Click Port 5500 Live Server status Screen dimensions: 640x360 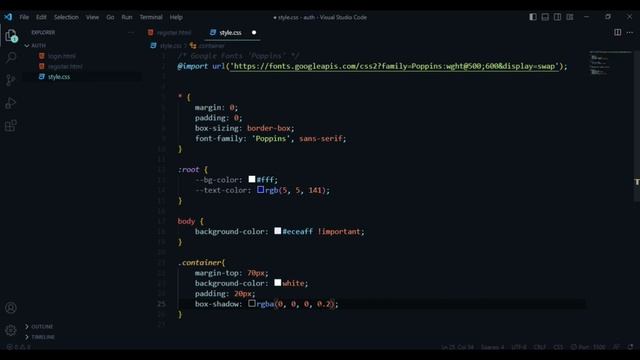pyautogui.click(x=588, y=347)
